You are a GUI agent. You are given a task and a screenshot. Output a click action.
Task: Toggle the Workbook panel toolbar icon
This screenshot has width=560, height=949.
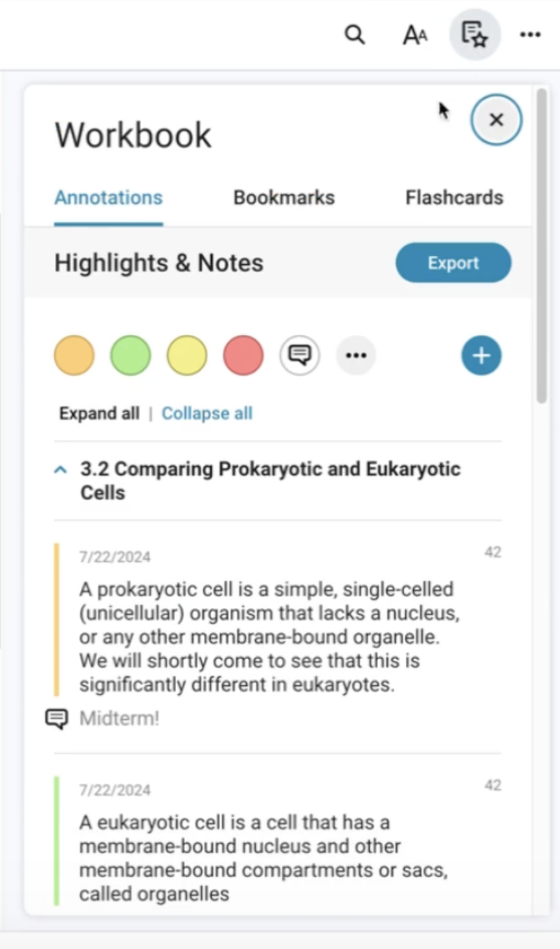(x=474, y=34)
